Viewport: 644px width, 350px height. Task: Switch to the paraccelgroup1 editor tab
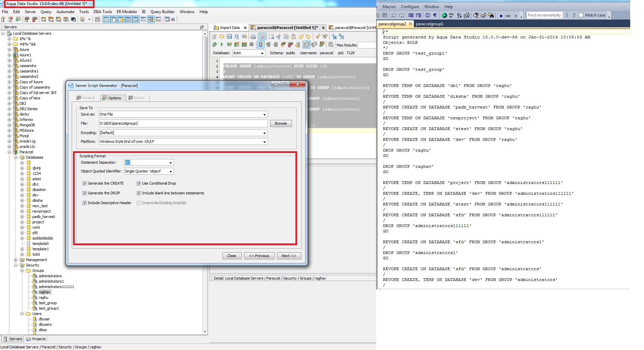(429, 24)
